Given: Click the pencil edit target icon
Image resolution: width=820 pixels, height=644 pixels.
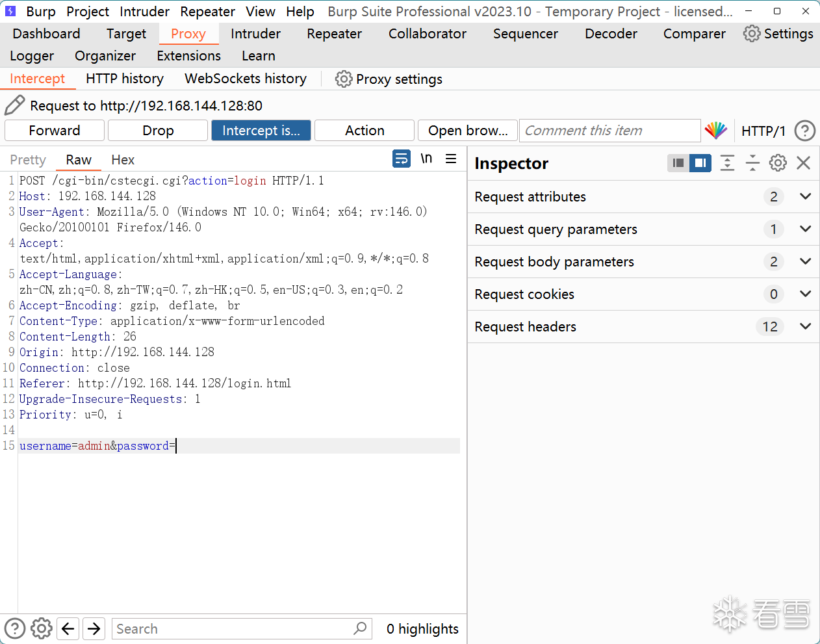Looking at the screenshot, I should 14,105.
